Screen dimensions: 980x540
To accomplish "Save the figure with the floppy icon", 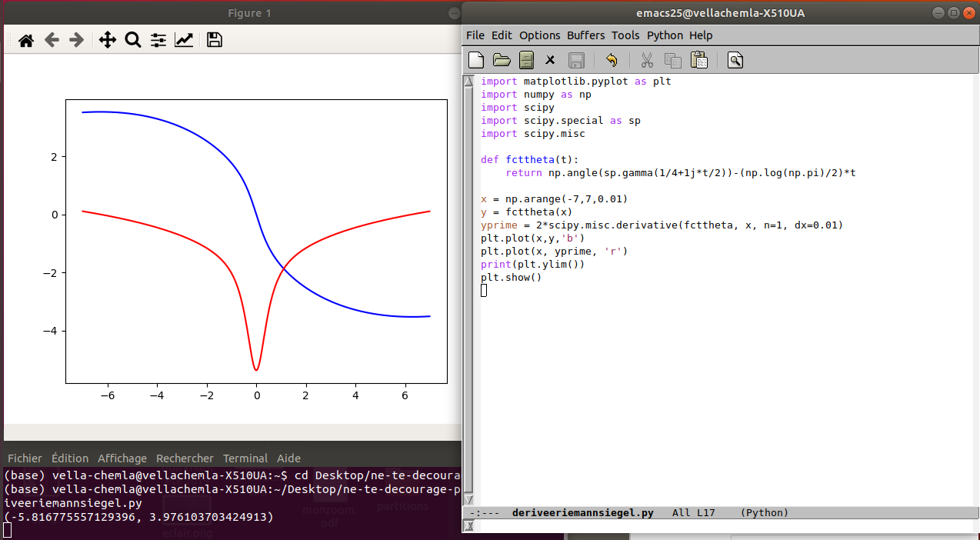I will [x=215, y=40].
